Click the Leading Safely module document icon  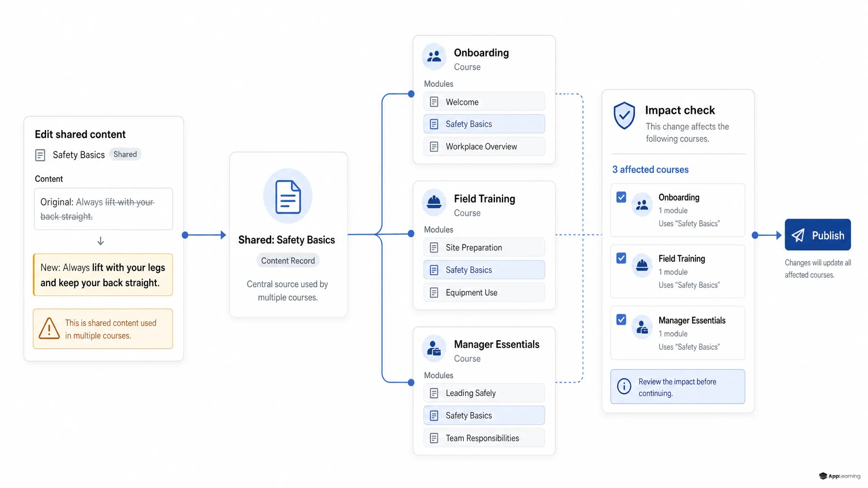coord(434,393)
